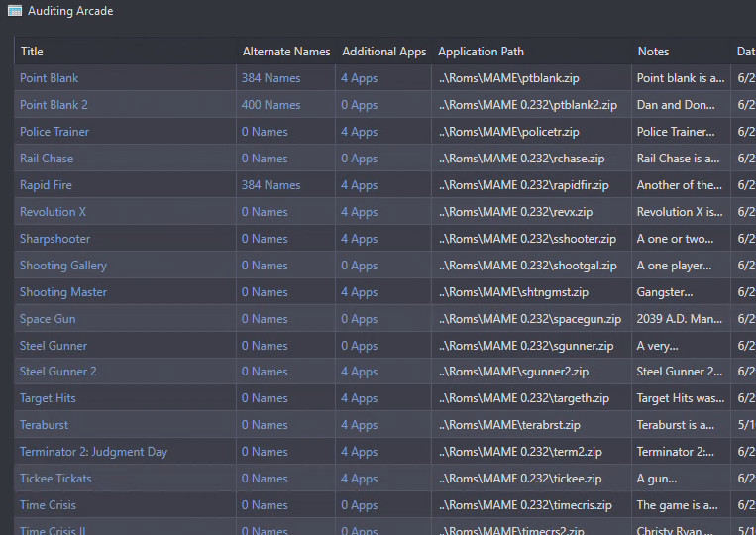Open 0 Names for Space Gun

point(265,319)
